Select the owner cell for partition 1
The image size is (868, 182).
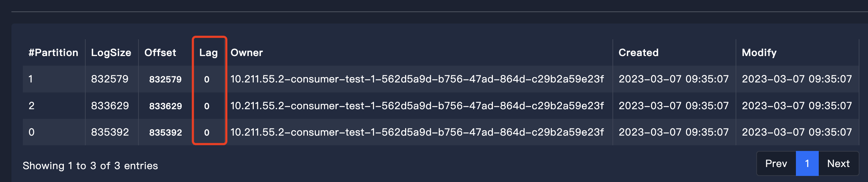point(417,79)
